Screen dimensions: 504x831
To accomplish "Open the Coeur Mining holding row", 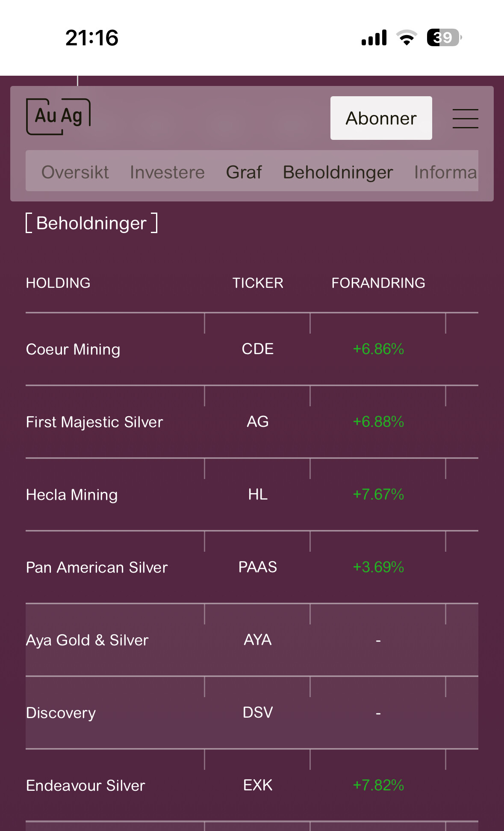I will [x=73, y=349].
